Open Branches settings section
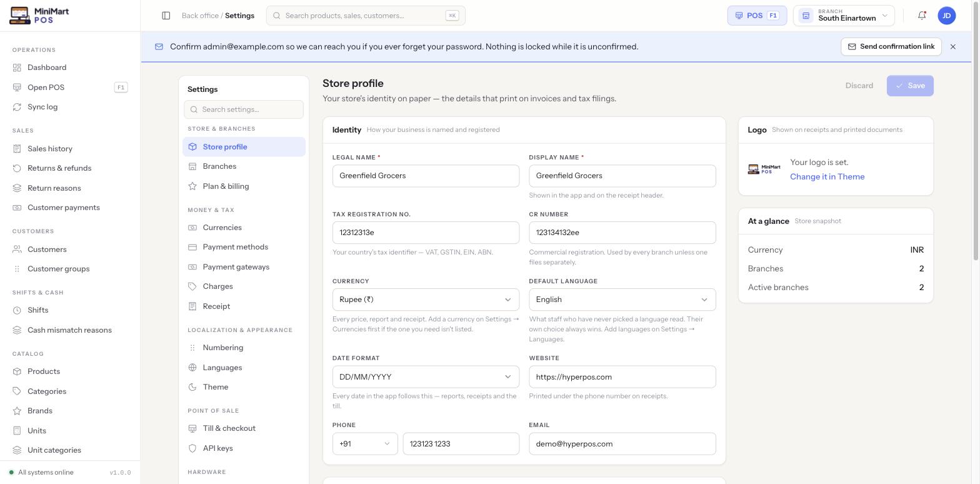The height and width of the screenshot is (484, 980). [244, 166]
